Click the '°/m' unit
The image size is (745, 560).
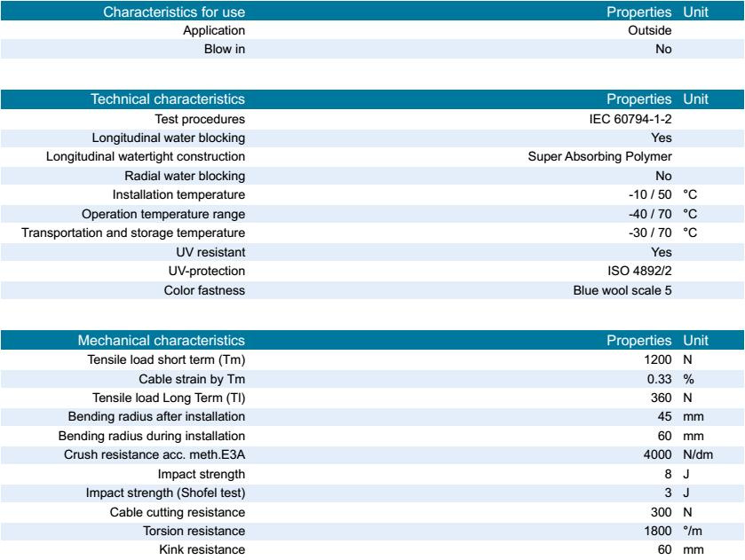693,531
